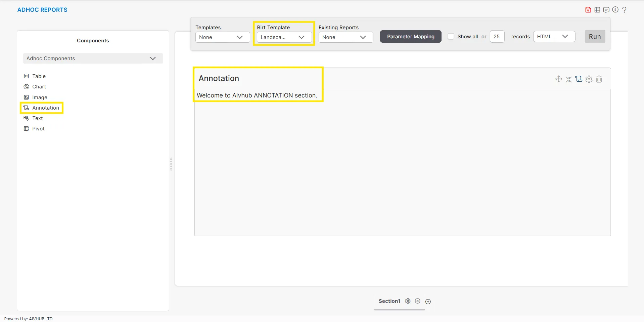
Task: Open the Birt Template dropdown
Action: tap(284, 37)
